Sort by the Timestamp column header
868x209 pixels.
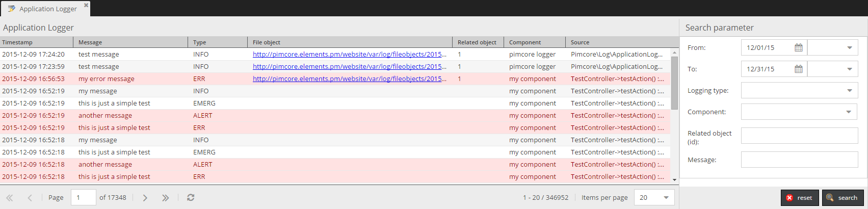click(x=37, y=42)
